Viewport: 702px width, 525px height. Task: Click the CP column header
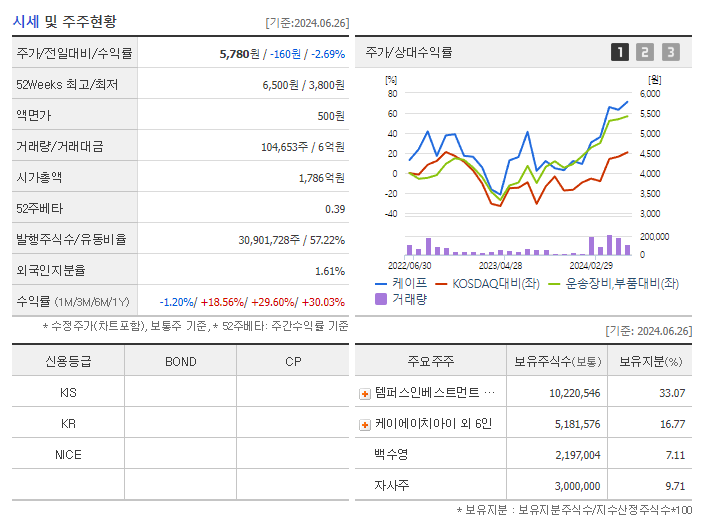[x=293, y=362]
